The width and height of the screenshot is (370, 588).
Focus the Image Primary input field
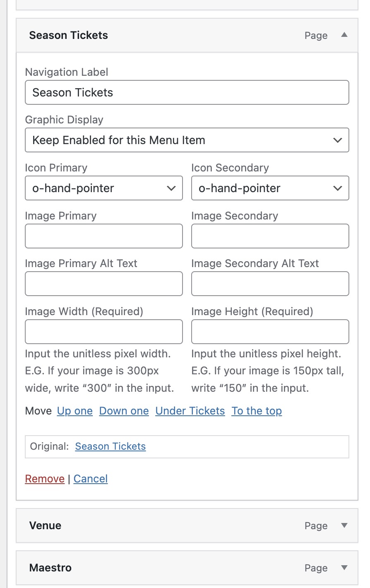point(103,236)
